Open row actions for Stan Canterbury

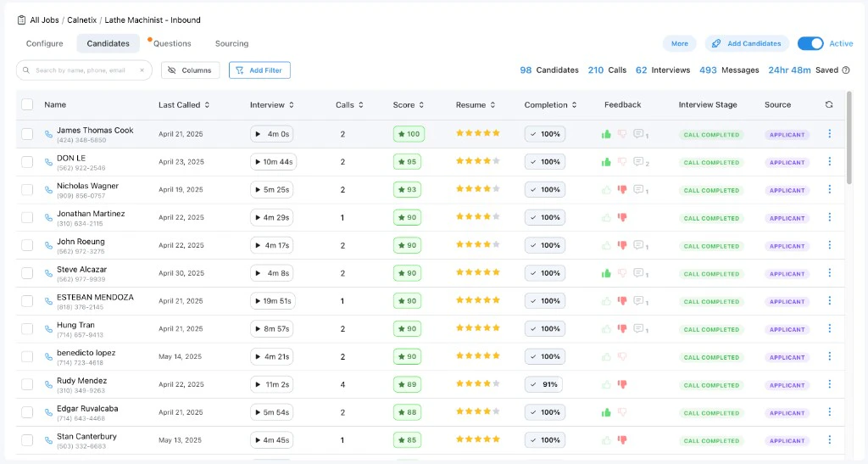pyautogui.click(x=829, y=439)
